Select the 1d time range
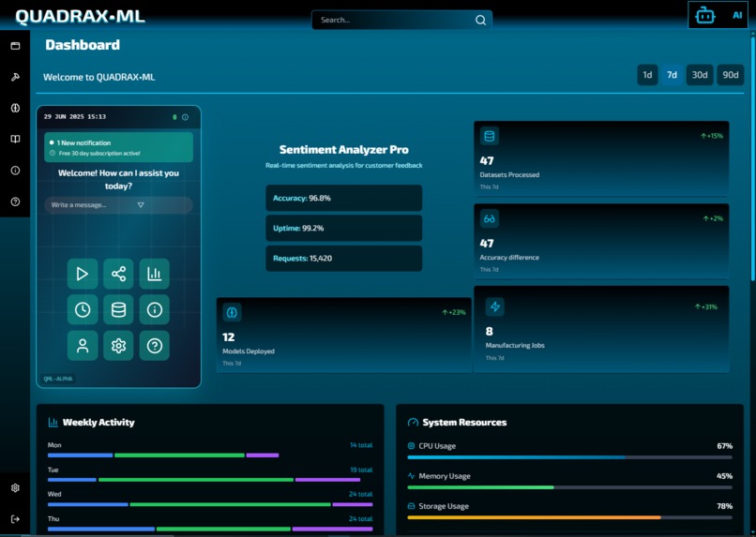The image size is (756, 537). [647, 75]
